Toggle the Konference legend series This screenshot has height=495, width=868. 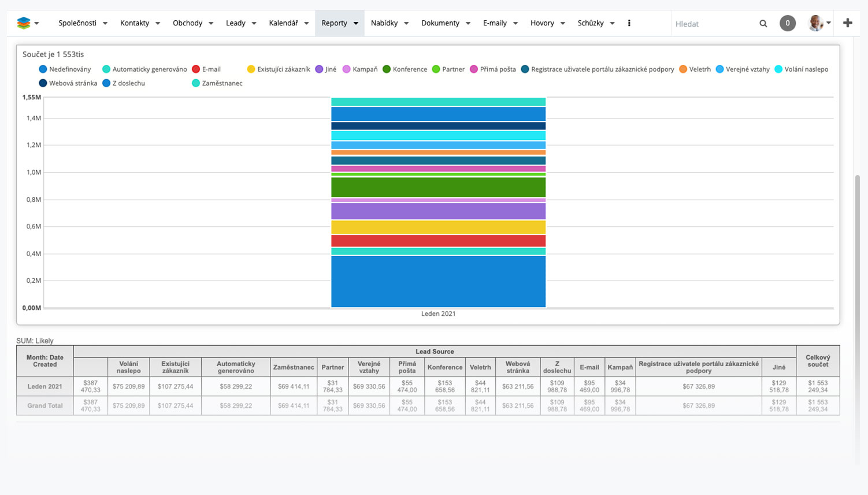click(x=405, y=69)
